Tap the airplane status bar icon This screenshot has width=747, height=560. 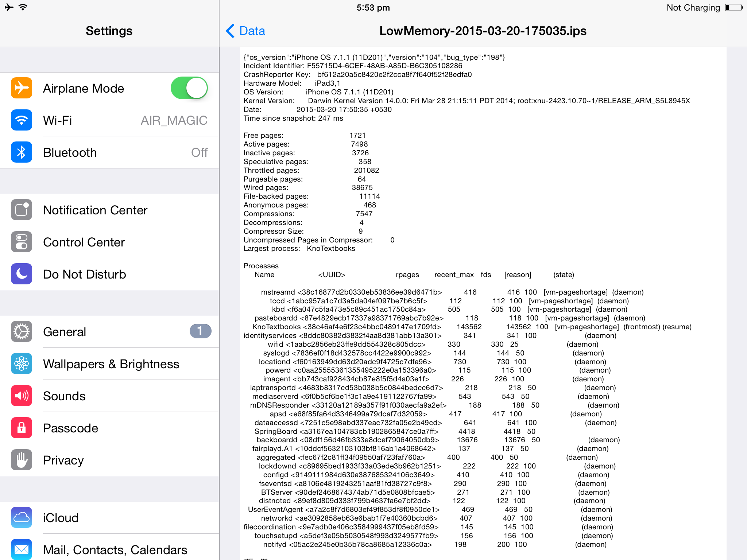9,7
